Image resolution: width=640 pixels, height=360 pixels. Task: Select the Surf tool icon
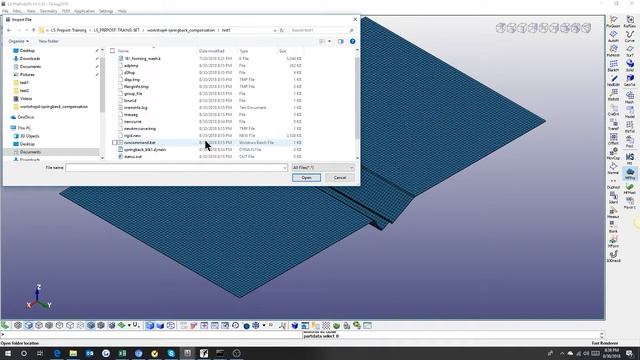pyautogui.click(x=630, y=51)
